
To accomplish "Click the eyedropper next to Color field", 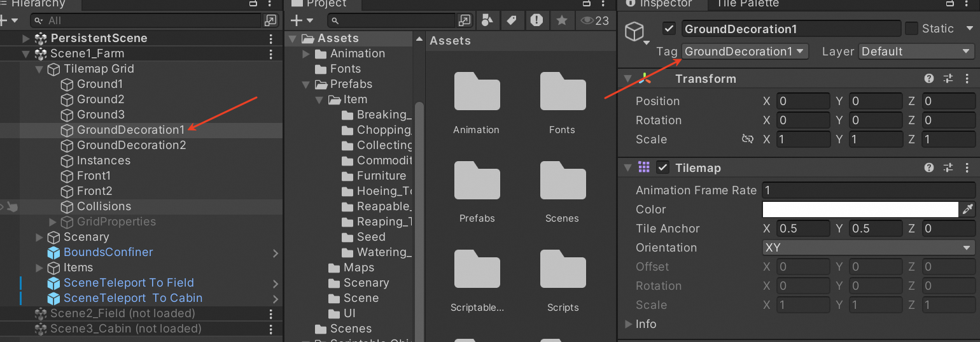I will pos(968,209).
